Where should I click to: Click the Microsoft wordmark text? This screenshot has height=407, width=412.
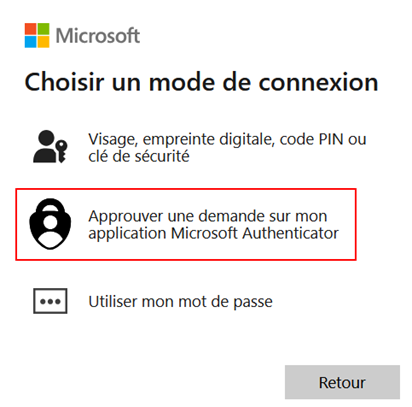coord(98,35)
